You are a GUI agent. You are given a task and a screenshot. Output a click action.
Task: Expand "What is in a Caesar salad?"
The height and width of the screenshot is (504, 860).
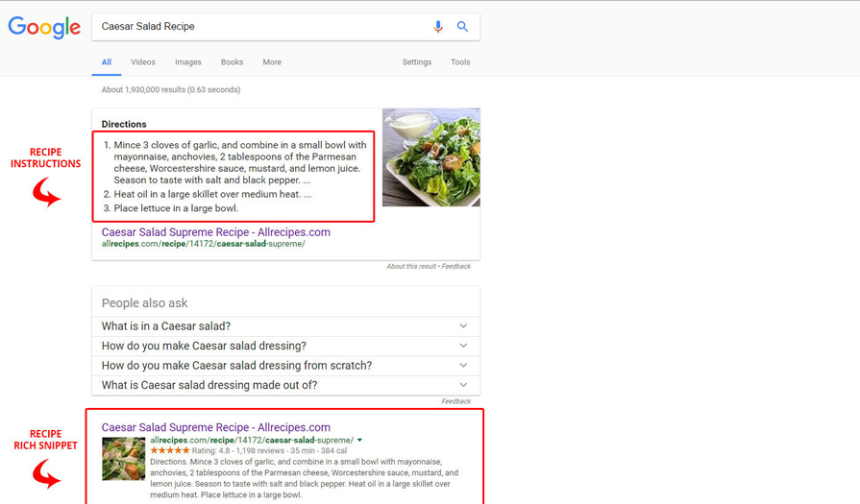[x=285, y=326]
